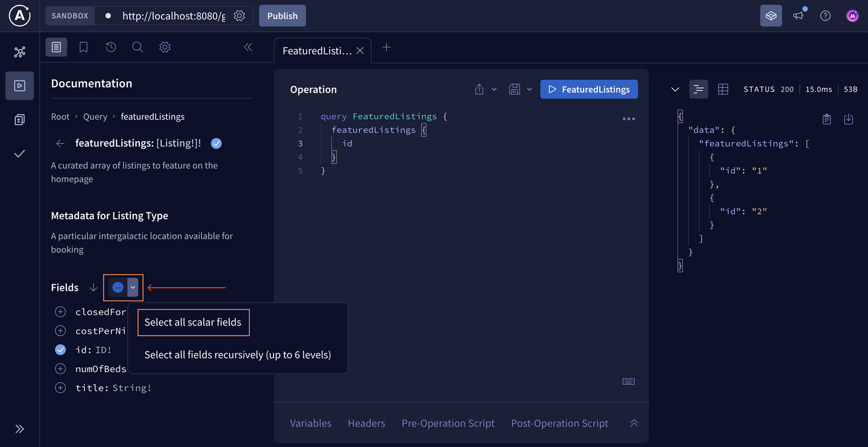Open the checks page via checkmark sidebar icon
This screenshot has width=868, height=447.
(x=19, y=154)
